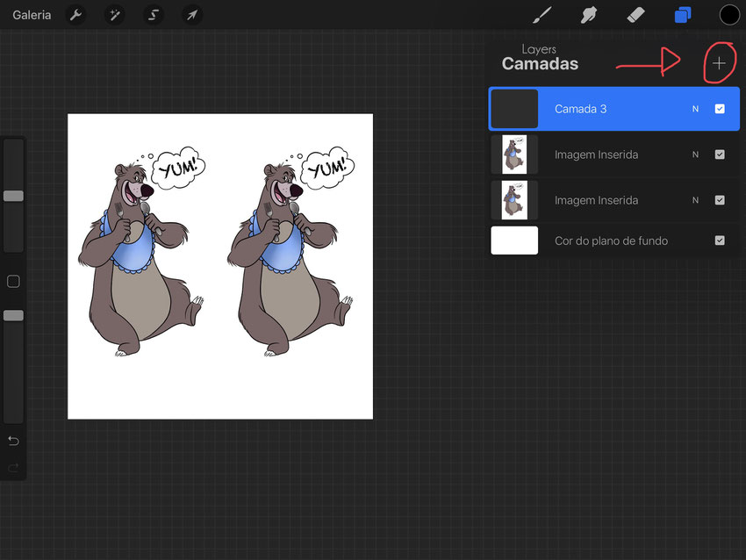Screen dimensions: 746x560
Task: Open the Actions wrench menu
Action: pos(75,15)
